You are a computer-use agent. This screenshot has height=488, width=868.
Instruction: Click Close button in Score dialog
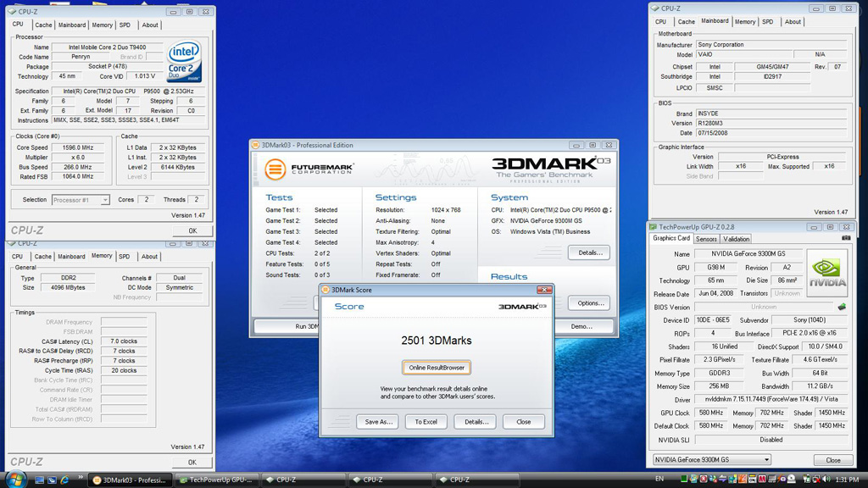click(524, 422)
